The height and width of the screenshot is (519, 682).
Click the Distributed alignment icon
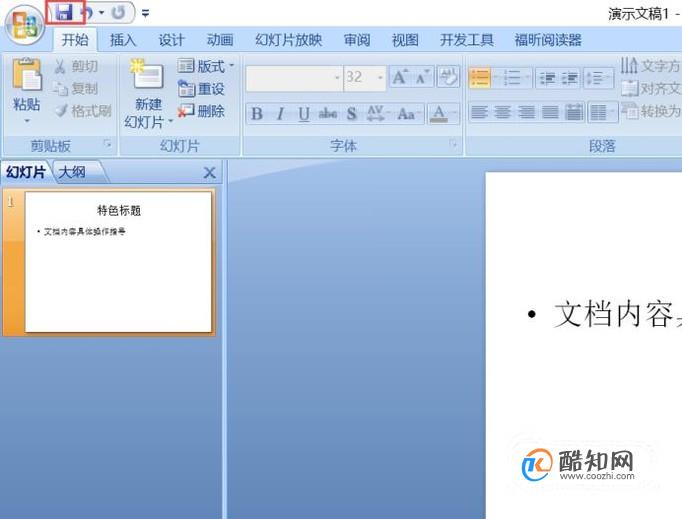574,112
